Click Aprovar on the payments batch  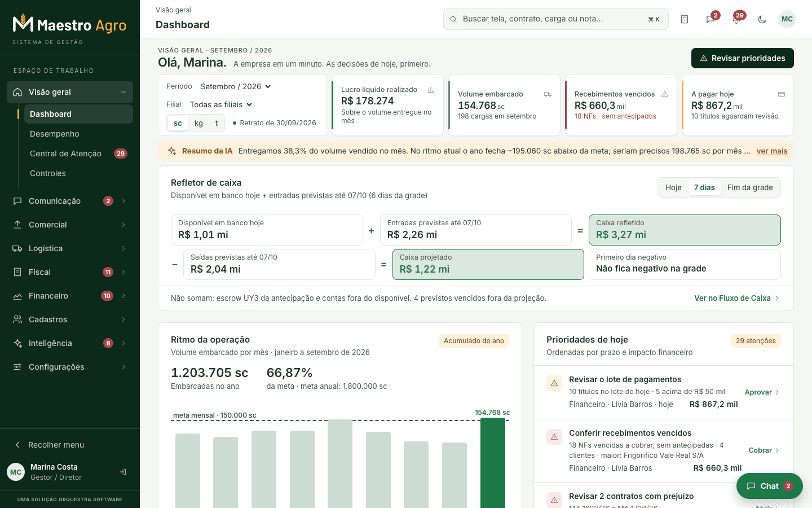(762, 392)
